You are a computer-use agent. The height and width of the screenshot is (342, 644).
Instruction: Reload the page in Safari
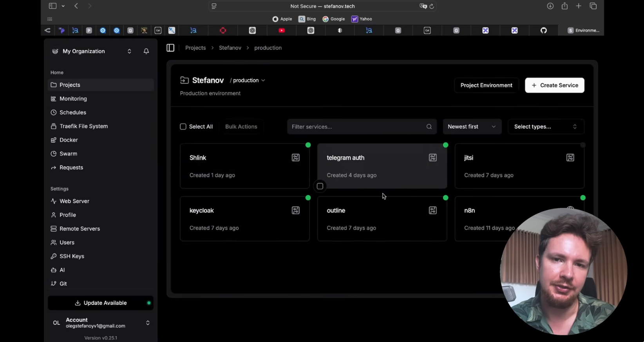[x=432, y=6]
